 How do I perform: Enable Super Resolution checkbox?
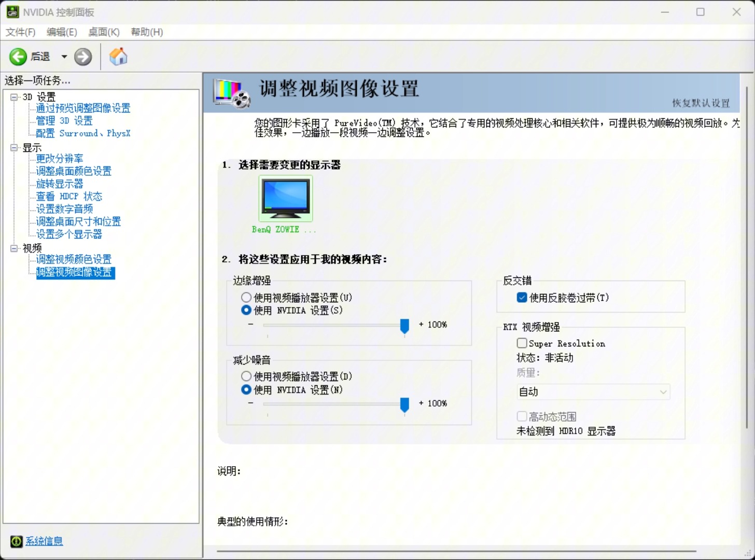[522, 343]
